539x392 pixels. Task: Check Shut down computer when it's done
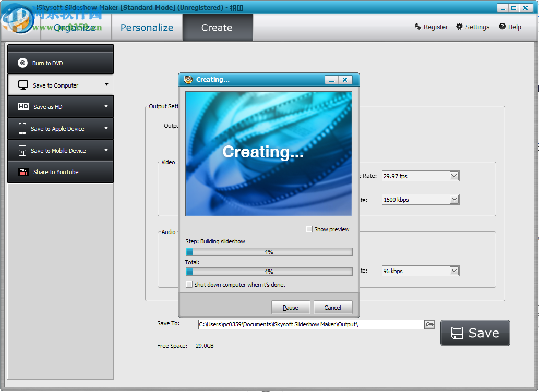point(189,284)
